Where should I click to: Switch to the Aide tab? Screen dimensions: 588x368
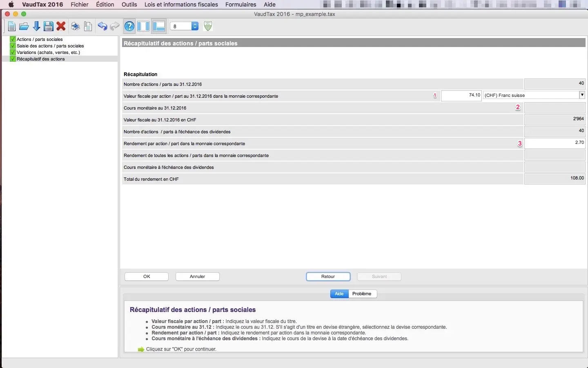pos(339,294)
